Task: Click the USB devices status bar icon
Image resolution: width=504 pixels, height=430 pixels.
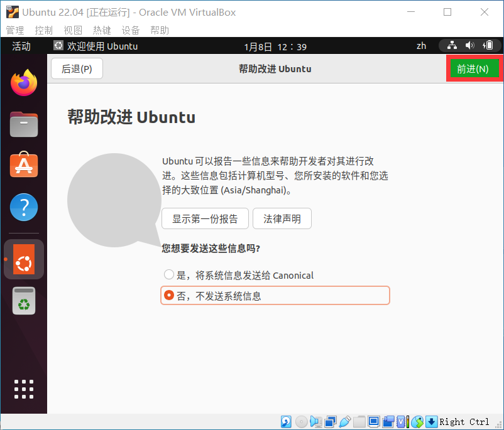Action: 344,421
